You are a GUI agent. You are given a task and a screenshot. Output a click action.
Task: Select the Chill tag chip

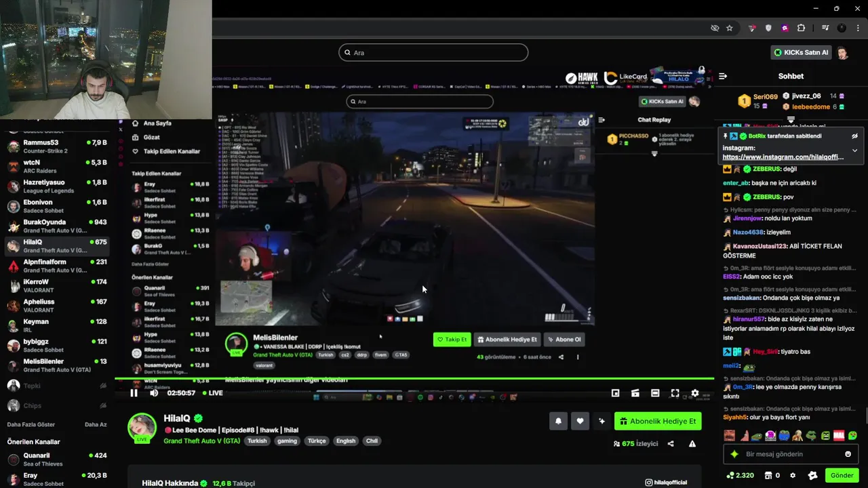(x=372, y=441)
